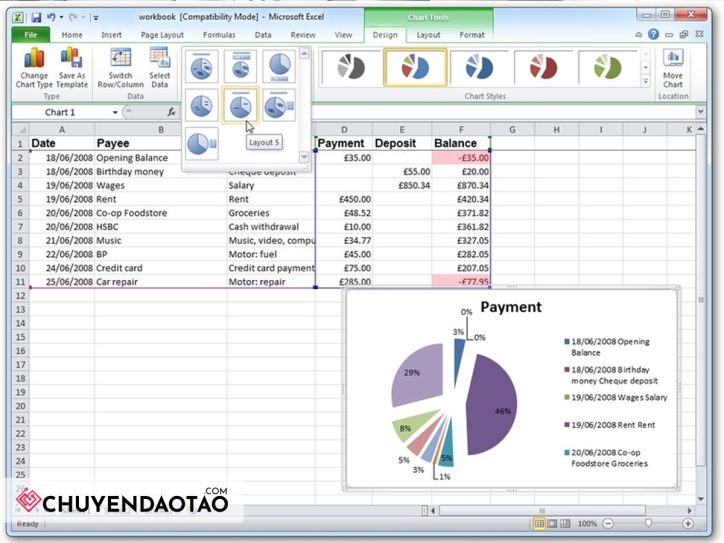Switch to the View tab
Image resolution: width=724 pixels, height=543 pixels.
click(x=343, y=35)
